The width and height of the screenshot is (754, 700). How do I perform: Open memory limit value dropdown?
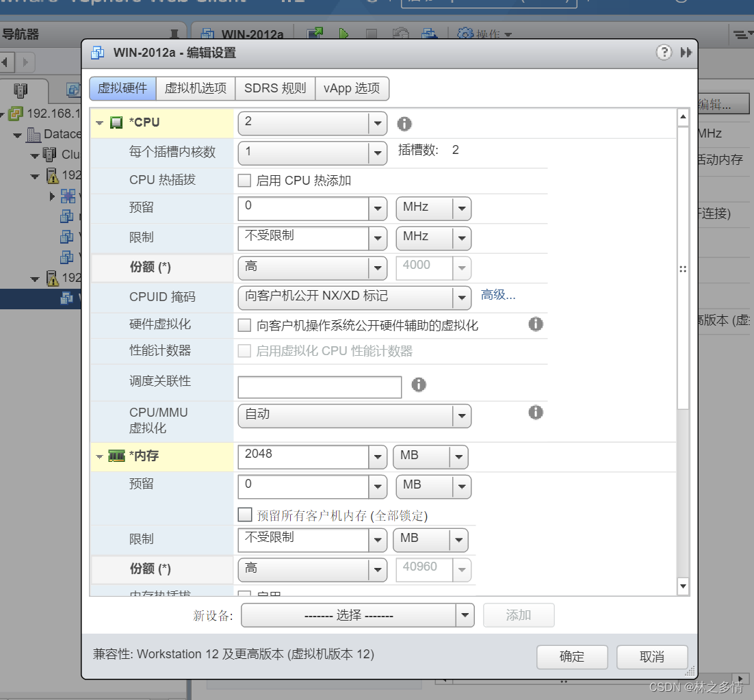pyautogui.click(x=378, y=540)
